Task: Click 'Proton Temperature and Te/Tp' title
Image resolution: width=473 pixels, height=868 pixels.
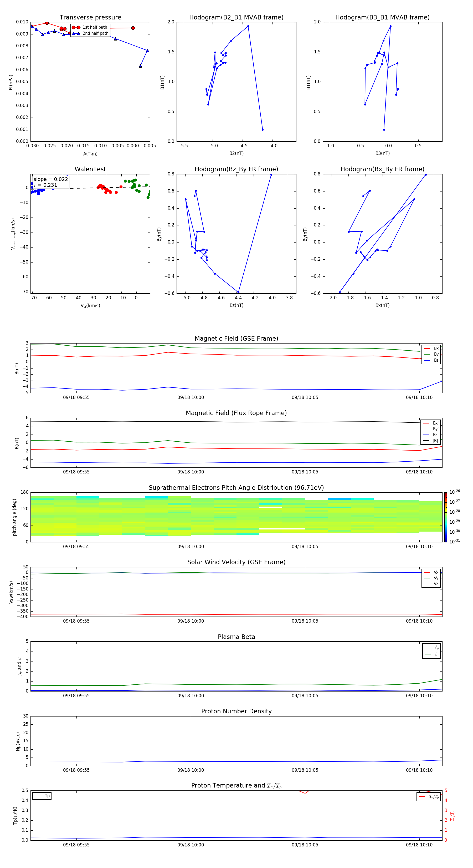Action: tap(236, 786)
